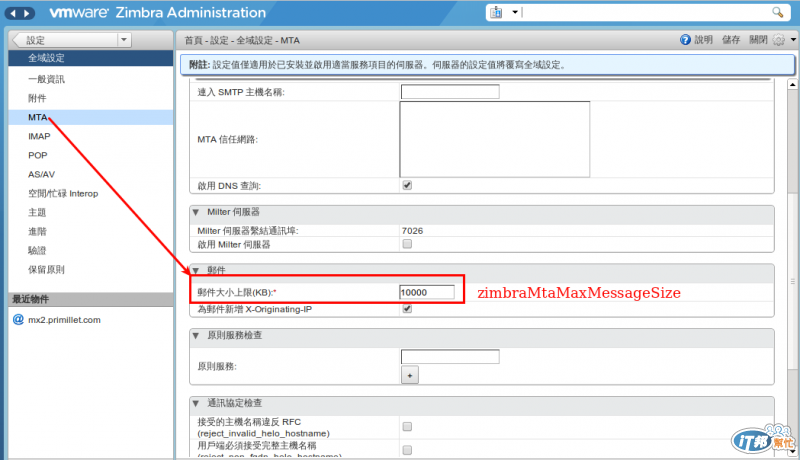The width and height of the screenshot is (800, 460).
Task: Select the MTA sidebar item
Action: tap(91, 117)
